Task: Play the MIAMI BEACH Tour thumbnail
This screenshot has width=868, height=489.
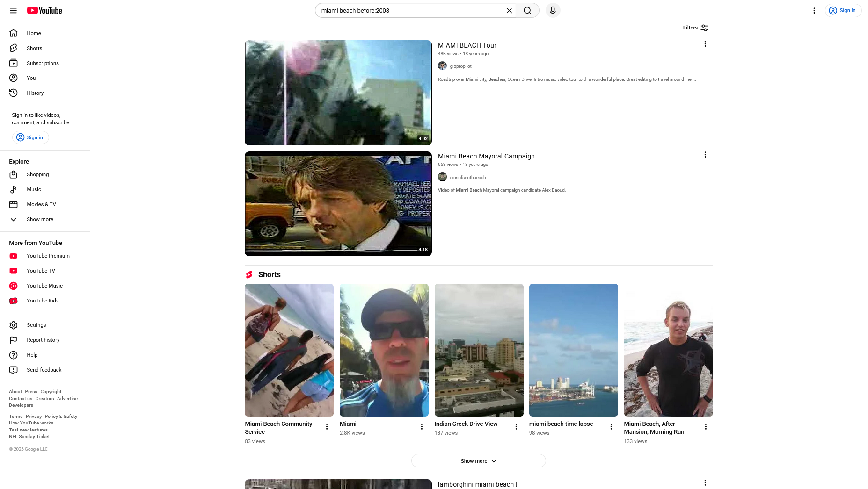Action: pos(338,93)
